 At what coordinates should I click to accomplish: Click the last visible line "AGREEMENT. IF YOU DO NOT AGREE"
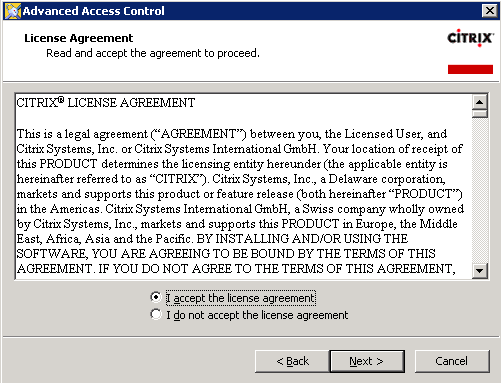[x=236, y=269]
